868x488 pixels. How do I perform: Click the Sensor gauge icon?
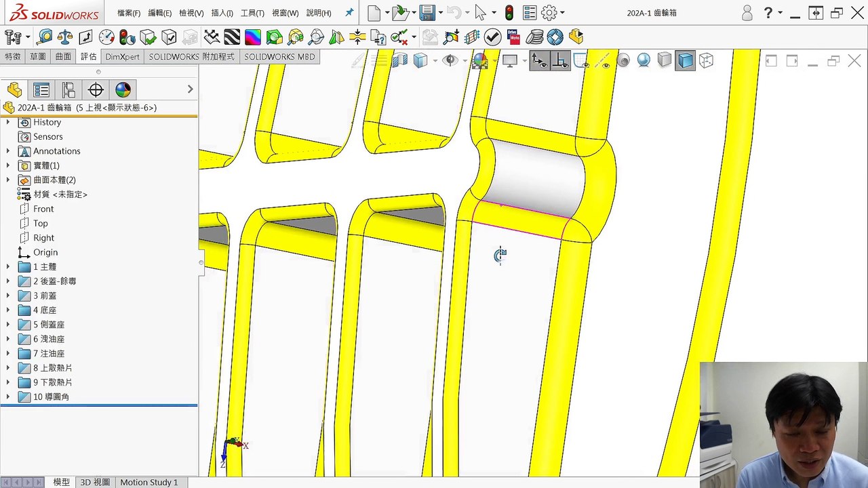pos(106,37)
